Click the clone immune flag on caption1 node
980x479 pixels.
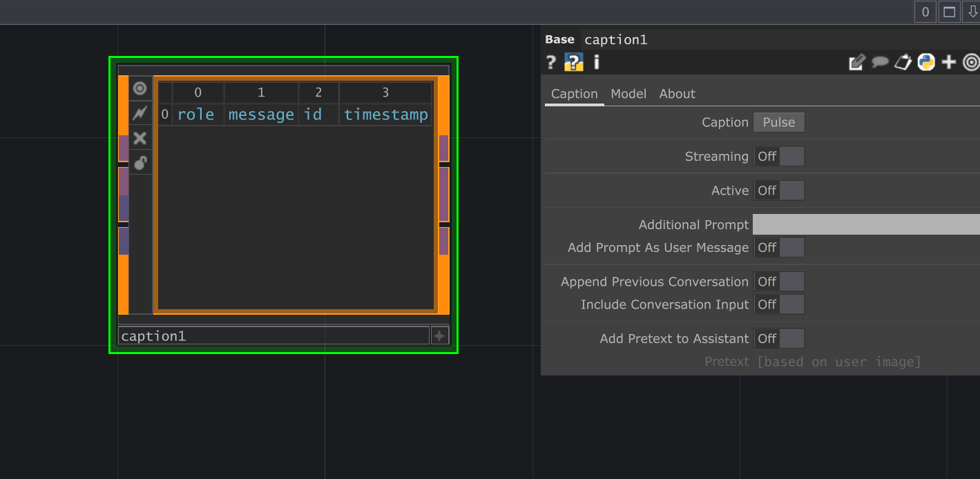(x=140, y=113)
